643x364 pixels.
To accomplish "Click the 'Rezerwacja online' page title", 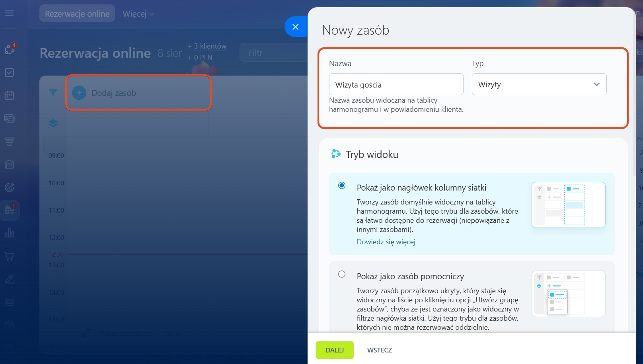I will (95, 53).
